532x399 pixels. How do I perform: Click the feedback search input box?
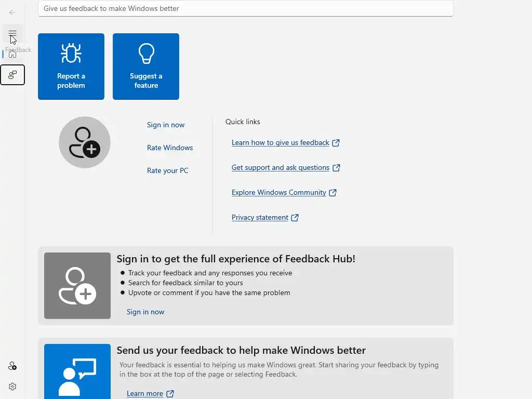[x=246, y=8]
